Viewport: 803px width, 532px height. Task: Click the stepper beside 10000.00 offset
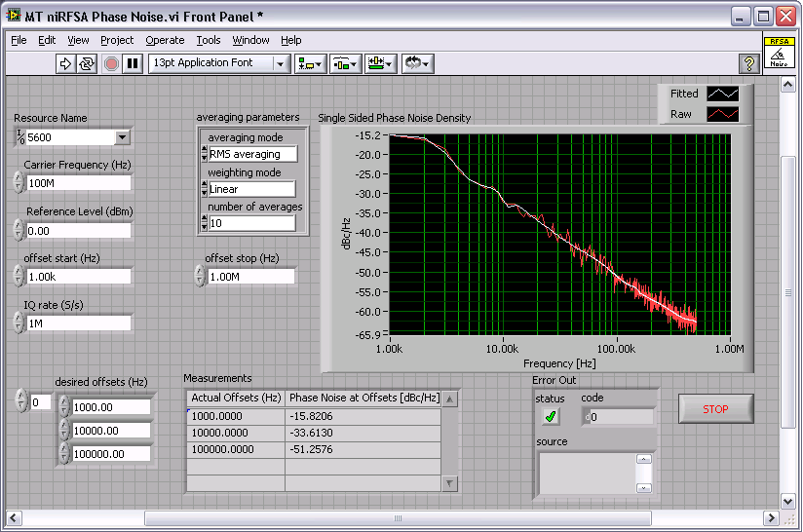pos(64,430)
